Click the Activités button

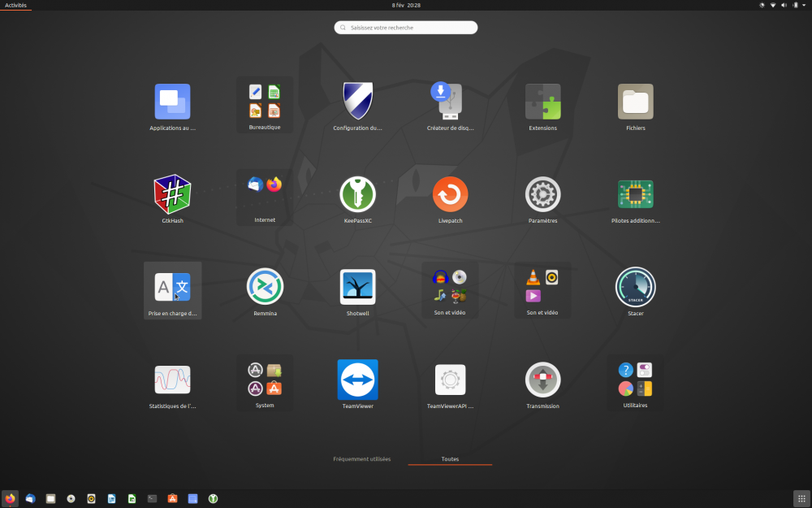point(15,5)
